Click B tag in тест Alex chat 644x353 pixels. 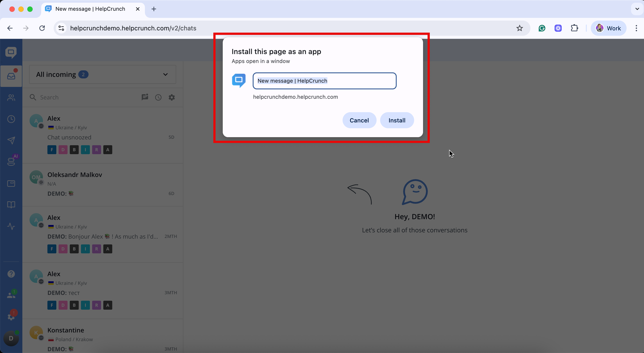click(74, 305)
